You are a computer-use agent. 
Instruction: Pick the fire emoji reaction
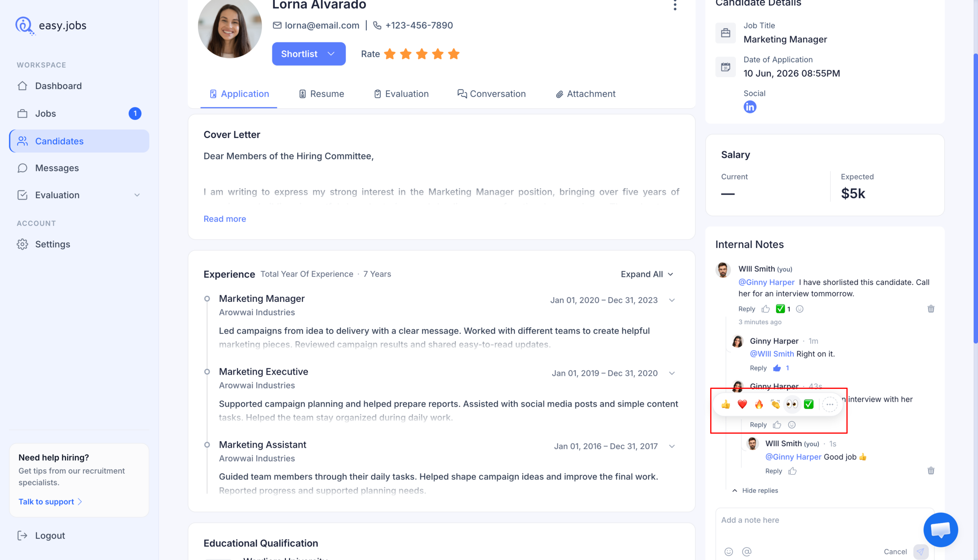[x=759, y=404]
